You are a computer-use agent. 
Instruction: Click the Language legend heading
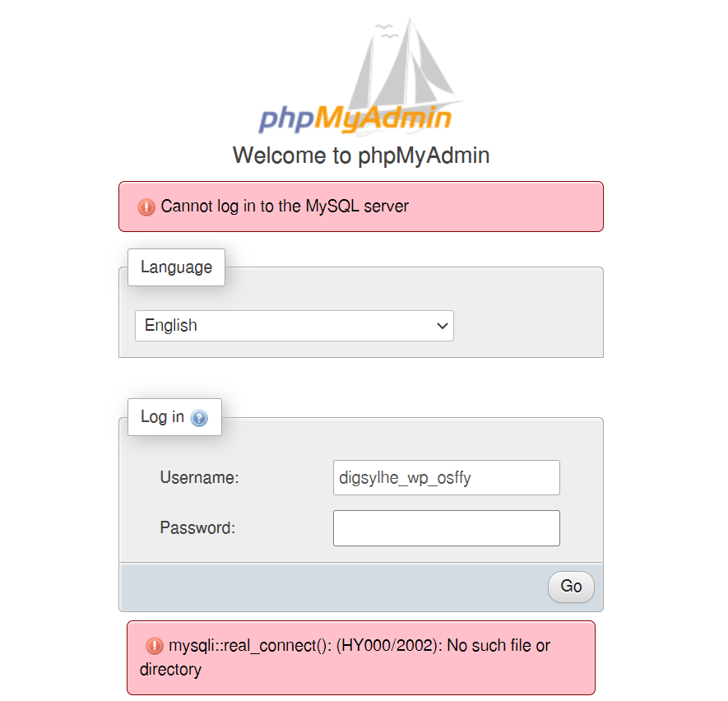(x=176, y=267)
